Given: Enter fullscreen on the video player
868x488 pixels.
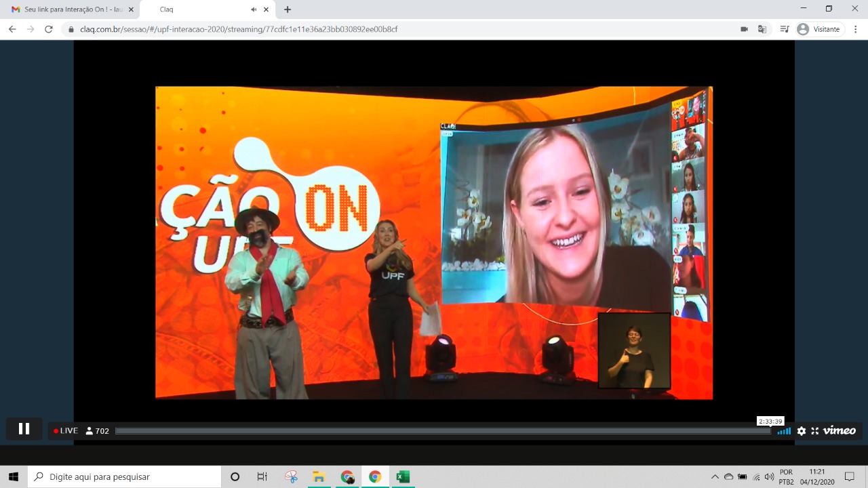Looking at the screenshot, I should pos(815,431).
